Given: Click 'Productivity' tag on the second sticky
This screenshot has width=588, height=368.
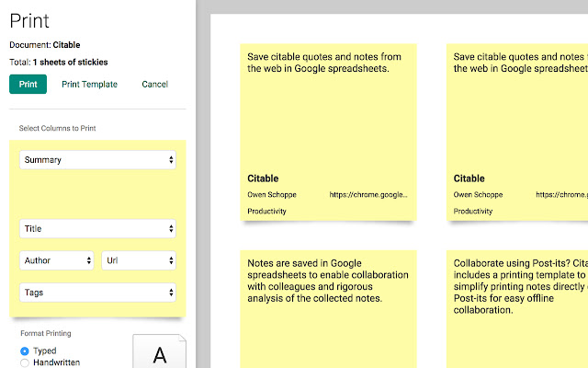Looking at the screenshot, I should pos(473,211).
